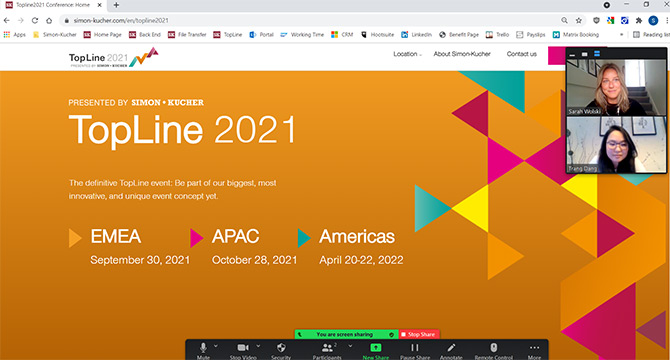670x360 pixels.
Task: Open More options in Zoom toolbar
Action: pyautogui.click(x=534, y=350)
